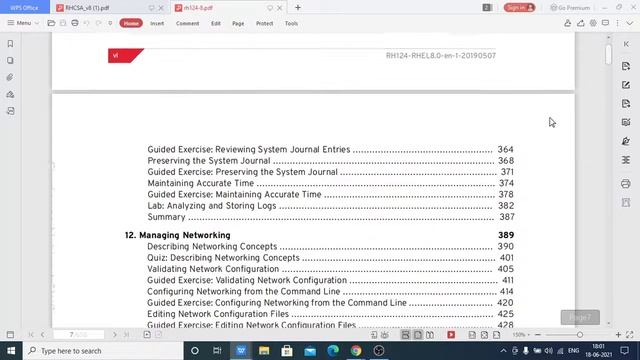Switch to the Edit tab

(216, 23)
